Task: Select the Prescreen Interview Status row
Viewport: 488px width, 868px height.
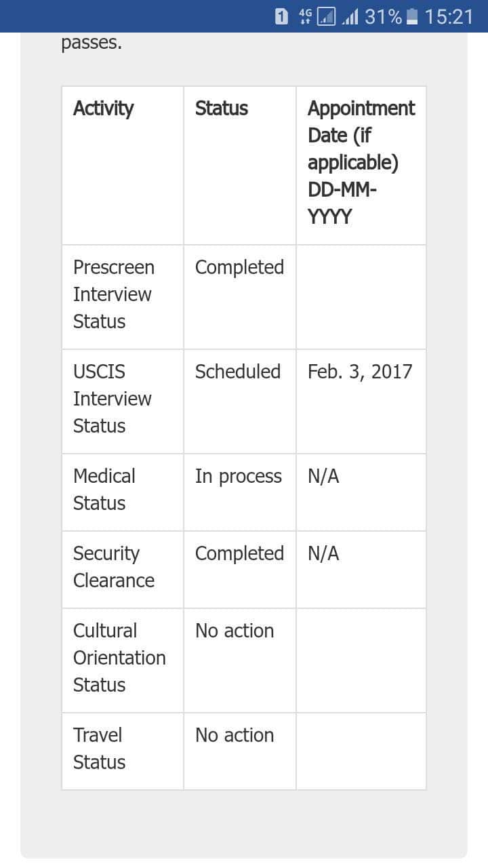Action: pos(114,294)
